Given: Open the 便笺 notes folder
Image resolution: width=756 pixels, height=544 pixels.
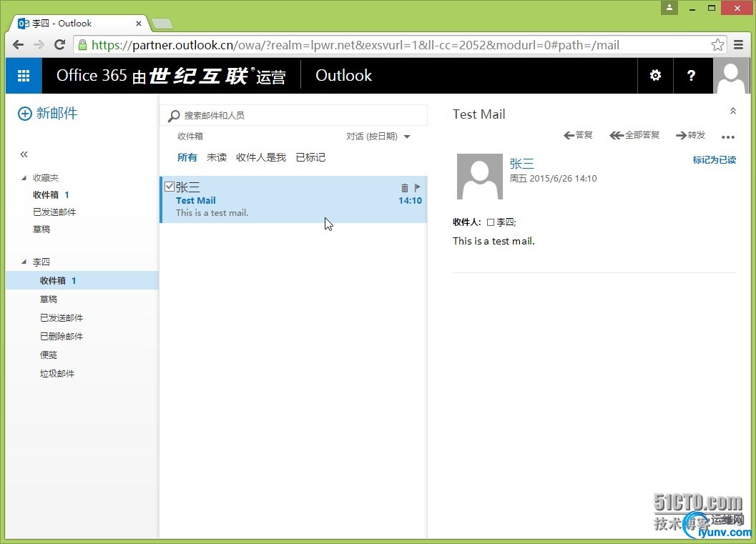Looking at the screenshot, I should click(x=48, y=355).
